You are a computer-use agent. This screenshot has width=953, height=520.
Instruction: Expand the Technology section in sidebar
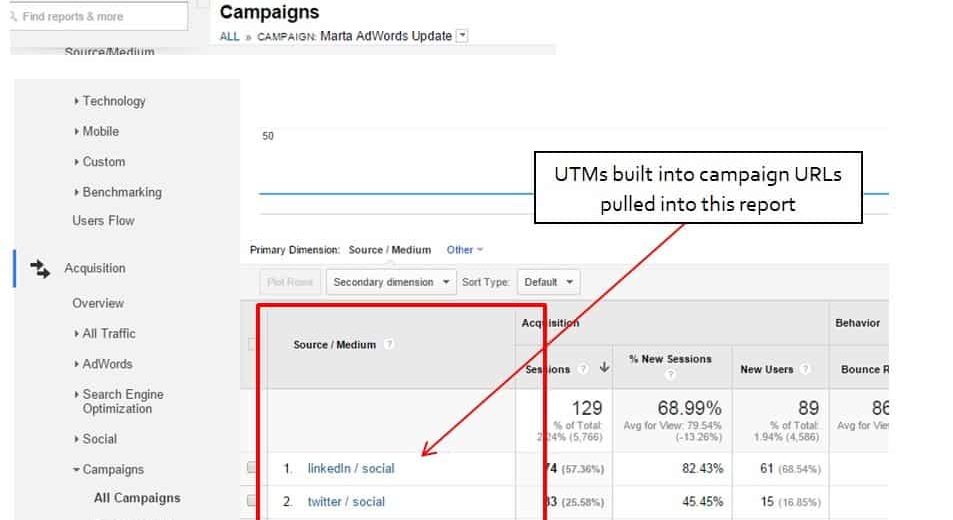click(x=113, y=101)
